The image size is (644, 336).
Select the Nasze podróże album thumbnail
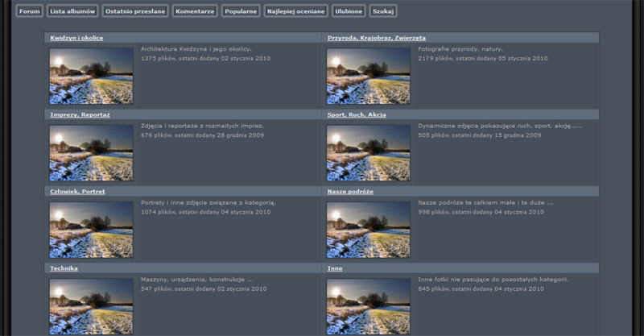click(368, 229)
